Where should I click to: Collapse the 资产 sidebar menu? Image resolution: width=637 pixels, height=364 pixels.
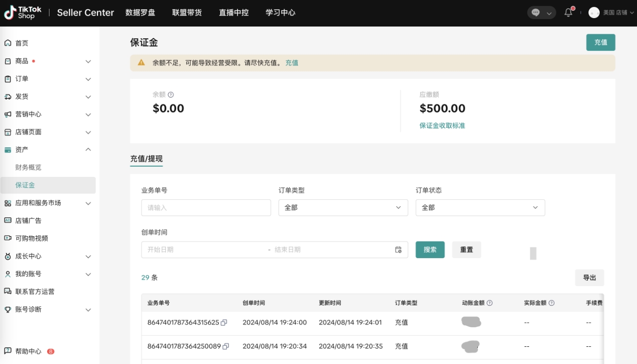[x=88, y=150]
